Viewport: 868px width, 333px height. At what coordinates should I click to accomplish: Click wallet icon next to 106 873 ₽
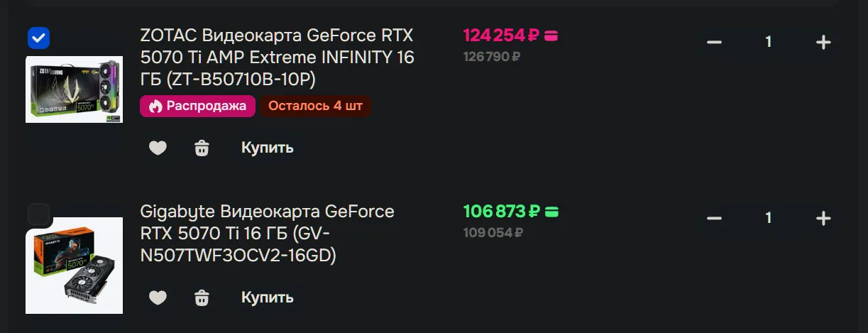tap(551, 211)
